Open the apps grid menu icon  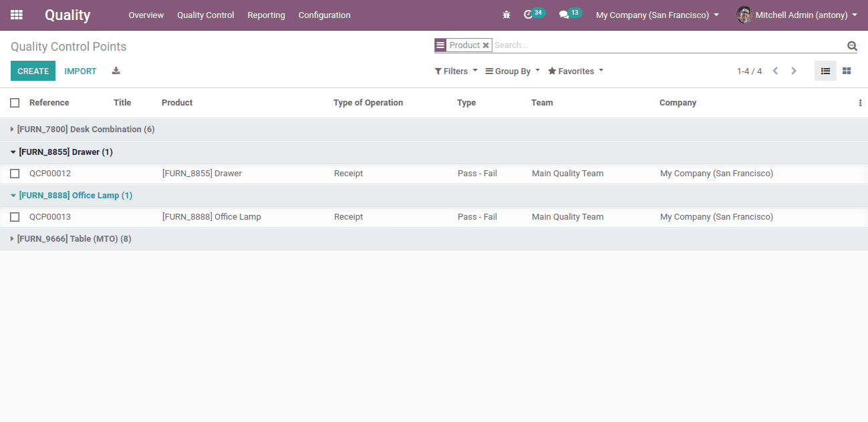coord(17,15)
